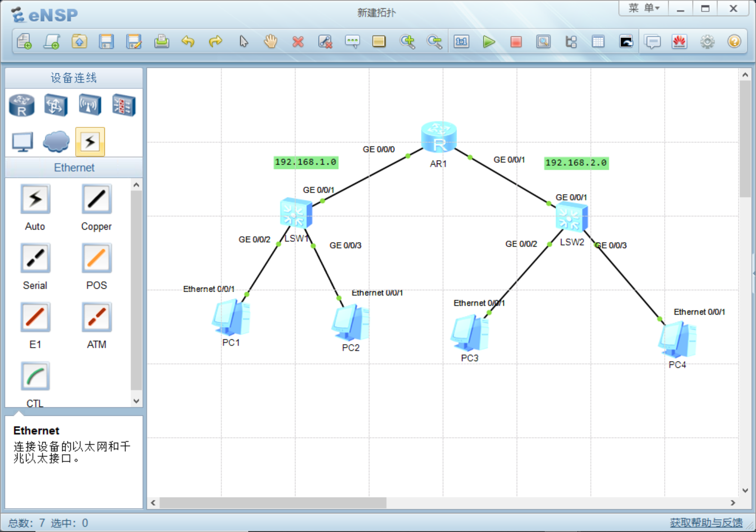Start all devices with the green play icon
Screen dimensions: 756x532
pos(489,42)
